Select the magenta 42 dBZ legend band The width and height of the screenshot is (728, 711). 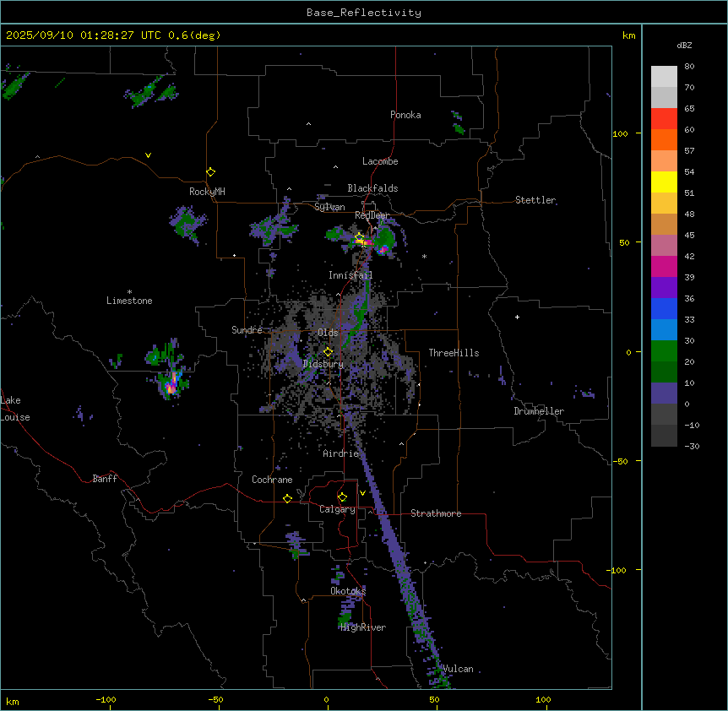click(664, 266)
